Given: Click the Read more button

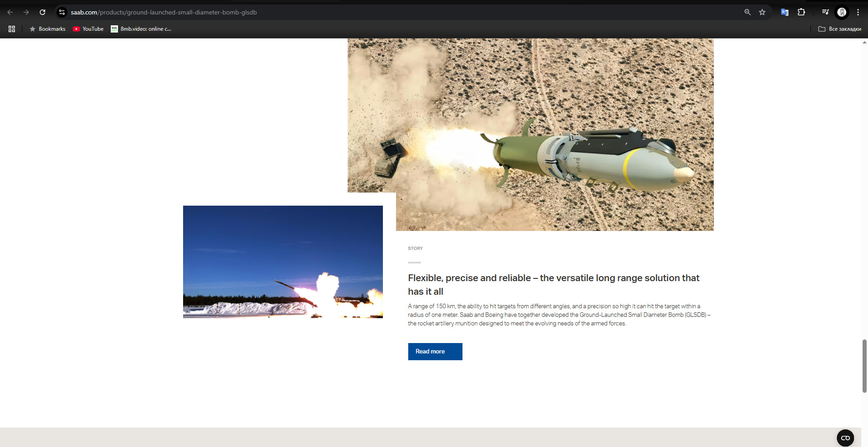Looking at the screenshot, I should (435, 352).
